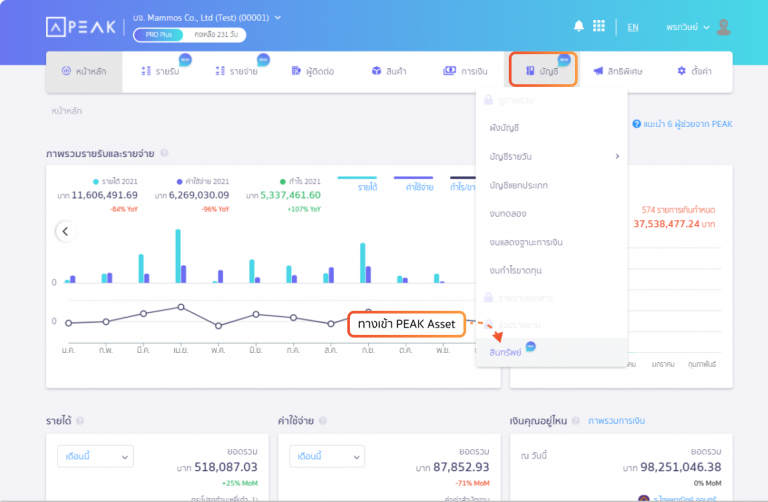Click the 98,251,046.38 balance value
The image size is (768, 502).
tap(680, 467)
